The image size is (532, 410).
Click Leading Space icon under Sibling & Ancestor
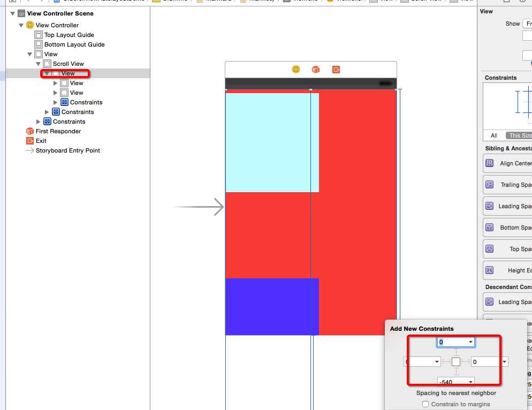coord(489,206)
